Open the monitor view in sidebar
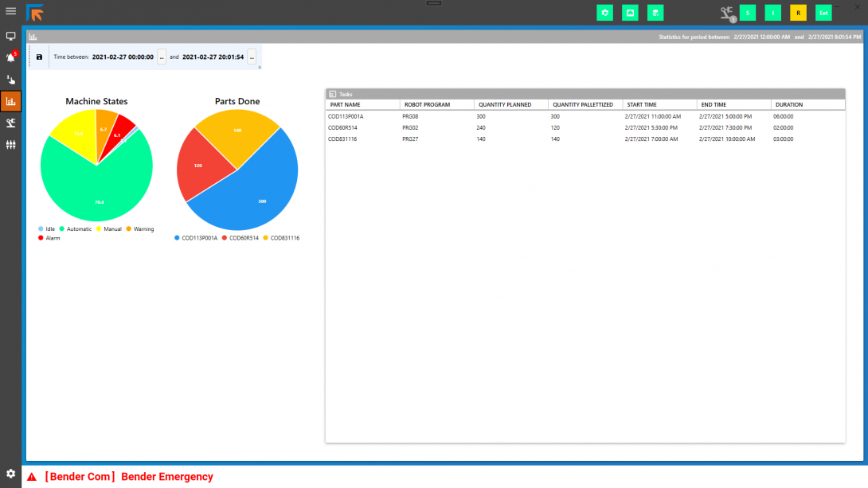Viewport: 868px width, 488px height. pos(11,37)
